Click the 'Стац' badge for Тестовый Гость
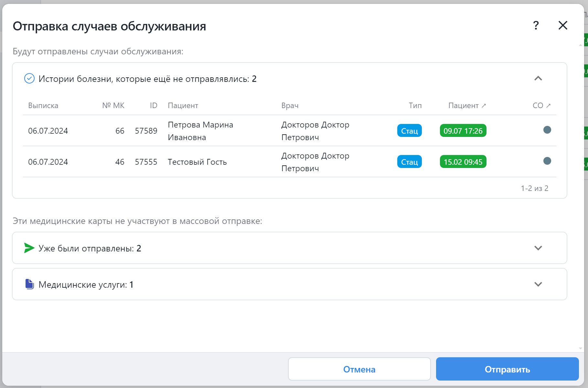 point(409,162)
